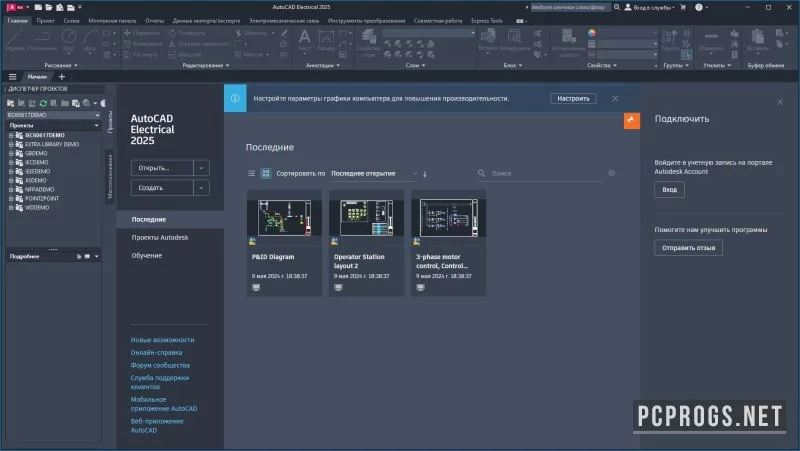800x451 pixels.
Task: Open the Новые возможности link
Action: (162, 340)
